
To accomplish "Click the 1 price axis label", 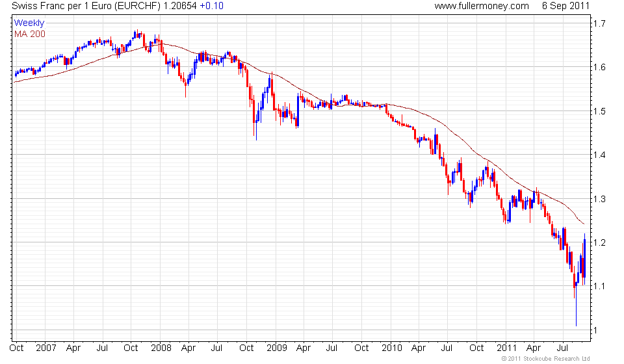I will click(596, 330).
